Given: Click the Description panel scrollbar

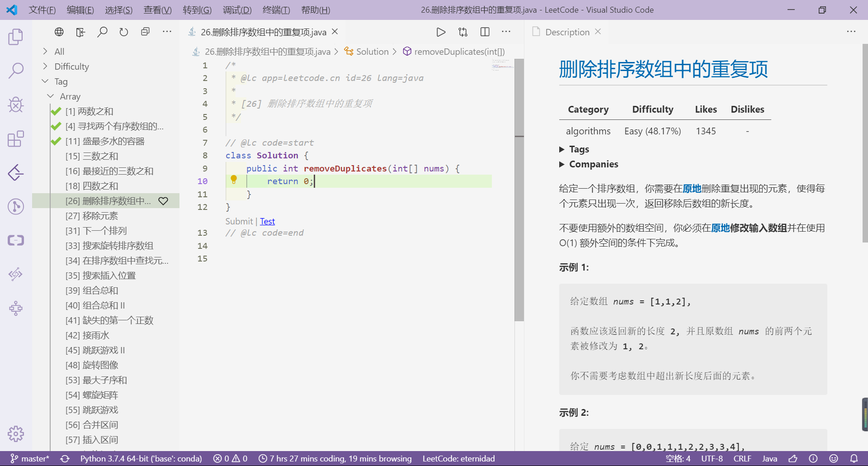Looking at the screenshot, I should 865,143.
